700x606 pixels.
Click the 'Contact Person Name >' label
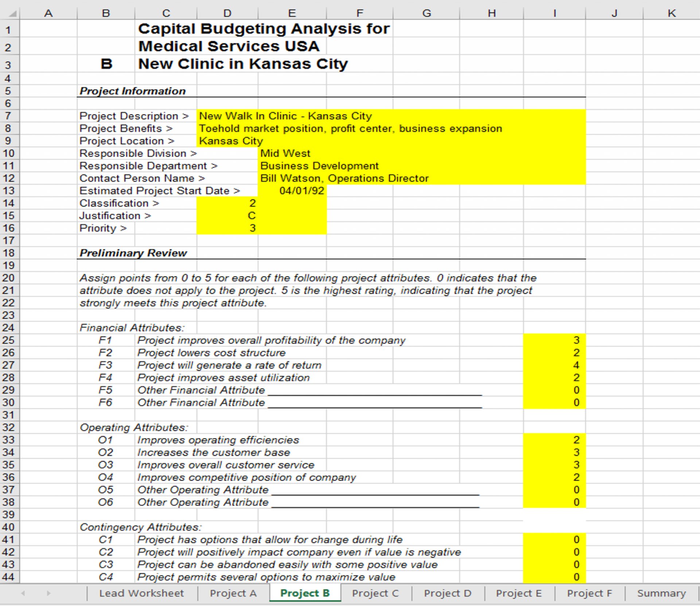pos(142,178)
